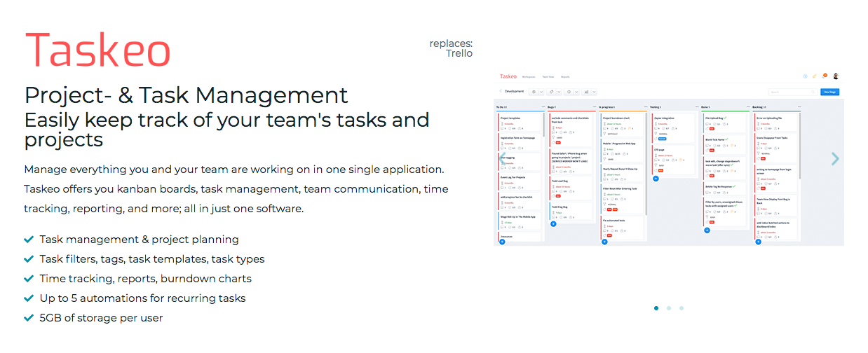The image size is (868, 353).
Task: Add a task with To Do column plus button
Action: click(502, 242)
